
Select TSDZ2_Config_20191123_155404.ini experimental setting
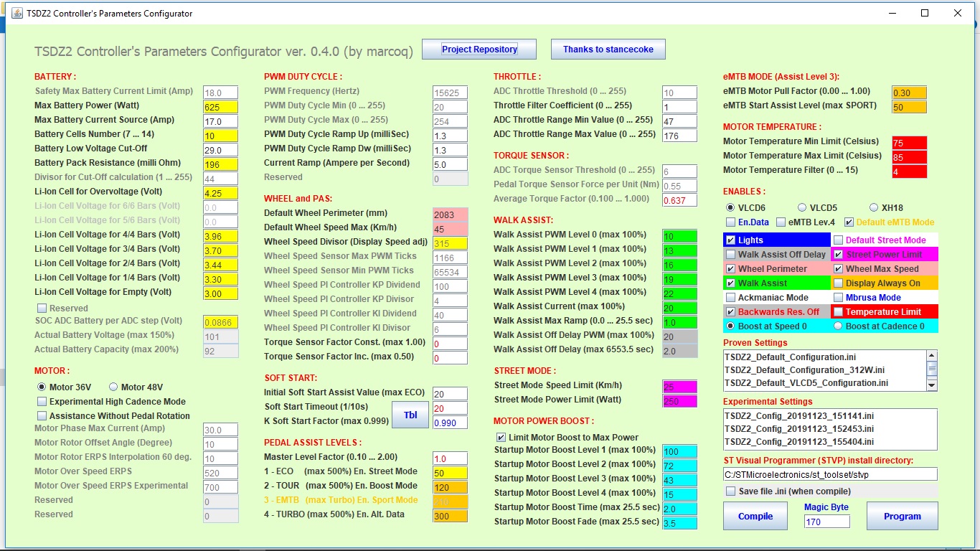point(829,442)
